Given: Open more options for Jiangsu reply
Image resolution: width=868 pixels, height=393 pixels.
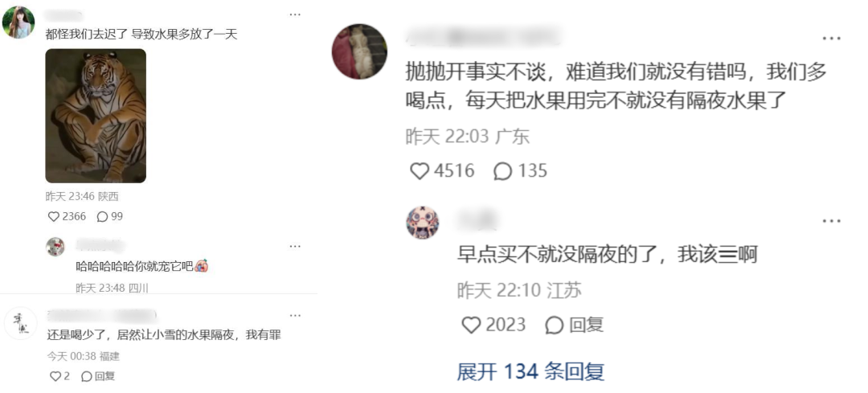Looking at the screenshot, I should pyautogui.click(x=832, y=221).
